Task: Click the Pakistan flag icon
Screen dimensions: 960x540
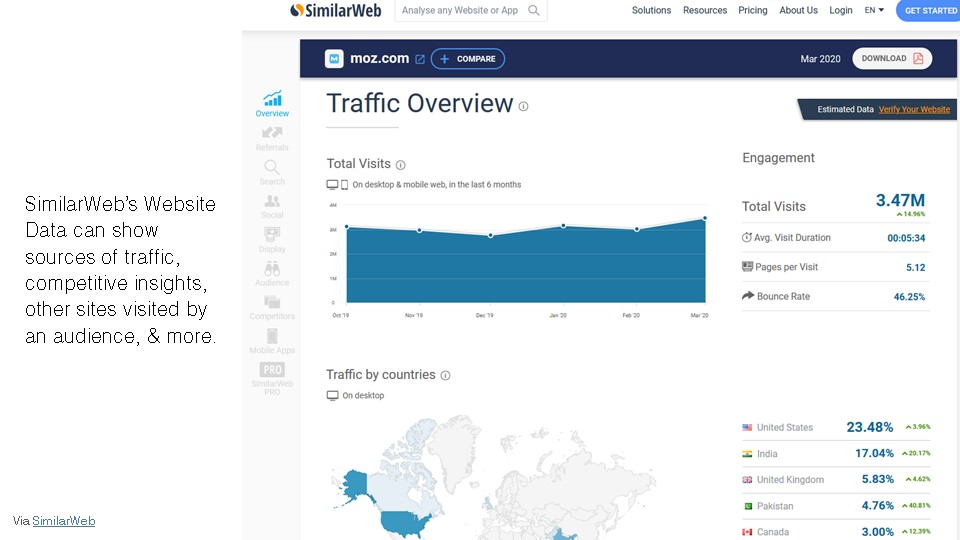Action: [x=748, y=506]
